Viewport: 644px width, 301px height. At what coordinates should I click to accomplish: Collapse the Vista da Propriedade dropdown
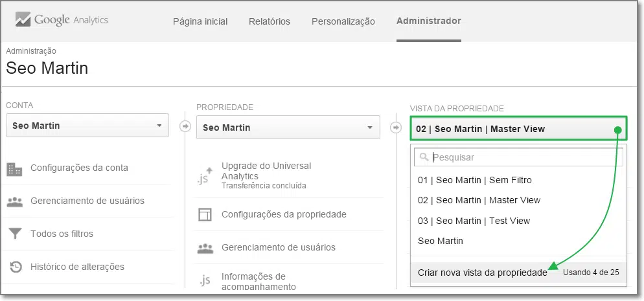click(518, 129)
